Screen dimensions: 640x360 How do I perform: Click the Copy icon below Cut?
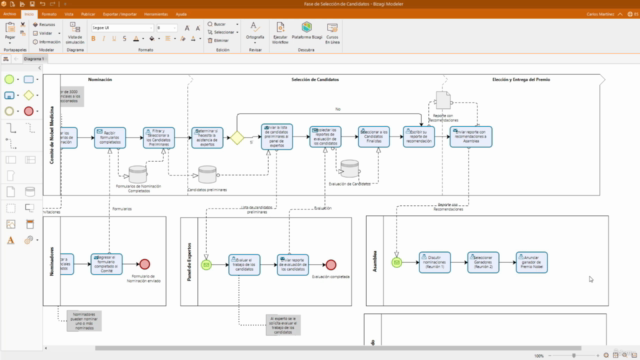coord(23,33)
